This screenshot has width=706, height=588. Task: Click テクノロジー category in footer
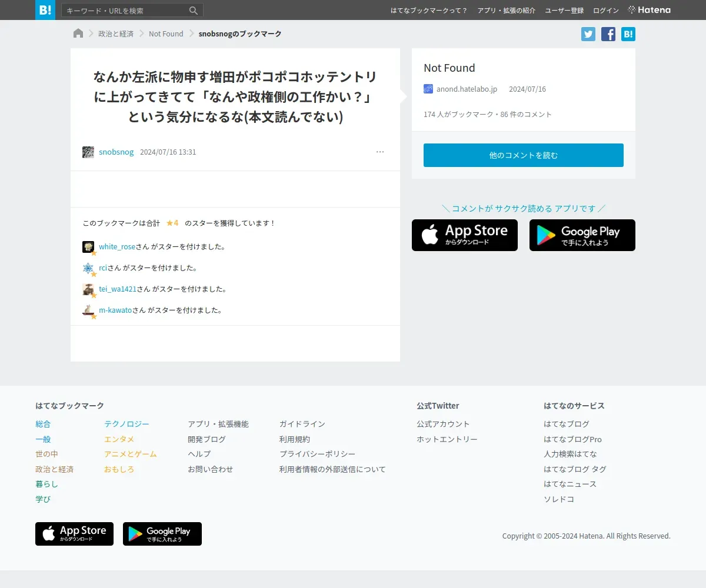pos(126,424)
